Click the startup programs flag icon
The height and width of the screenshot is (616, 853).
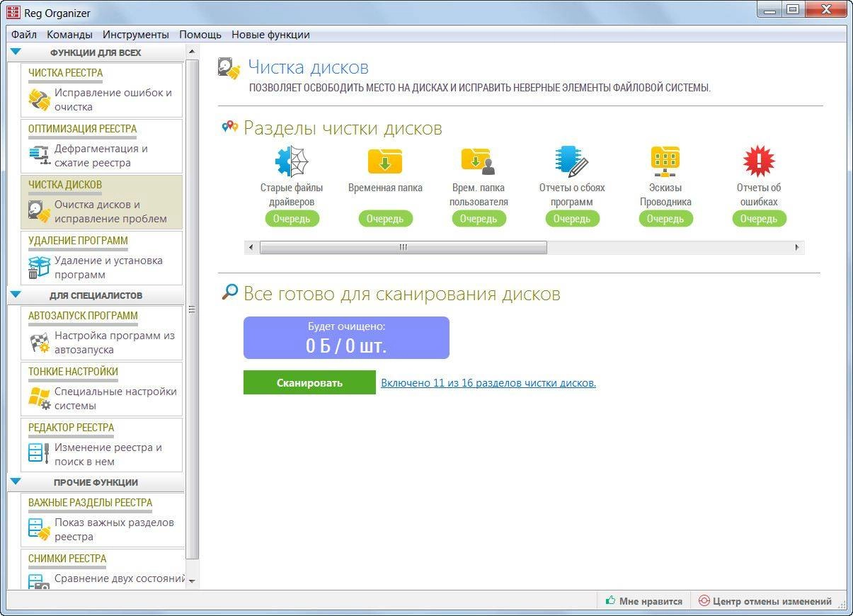point(39,343)
